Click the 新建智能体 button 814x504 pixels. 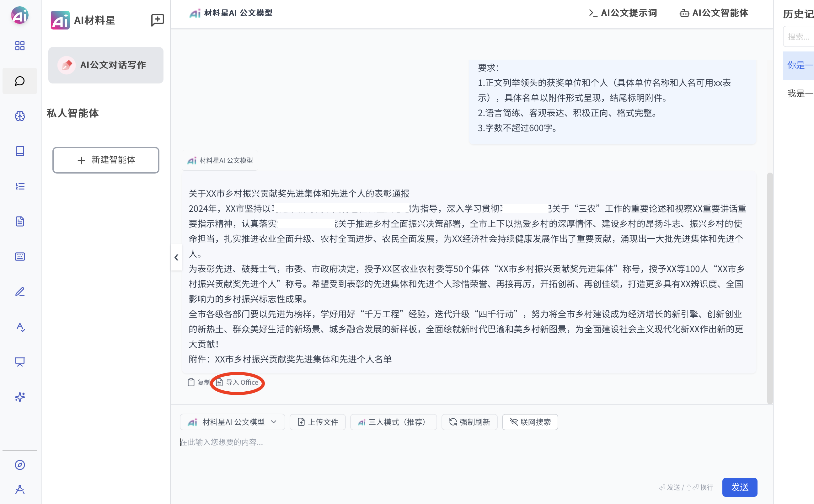(x=106, y=160)
